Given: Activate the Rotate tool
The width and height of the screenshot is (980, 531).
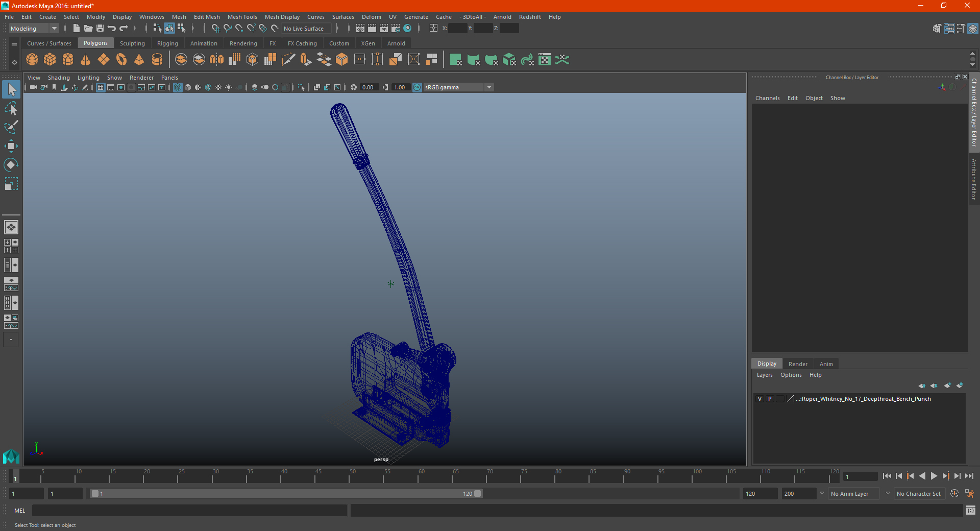Looking at the screenshot, I should [11, 165].
